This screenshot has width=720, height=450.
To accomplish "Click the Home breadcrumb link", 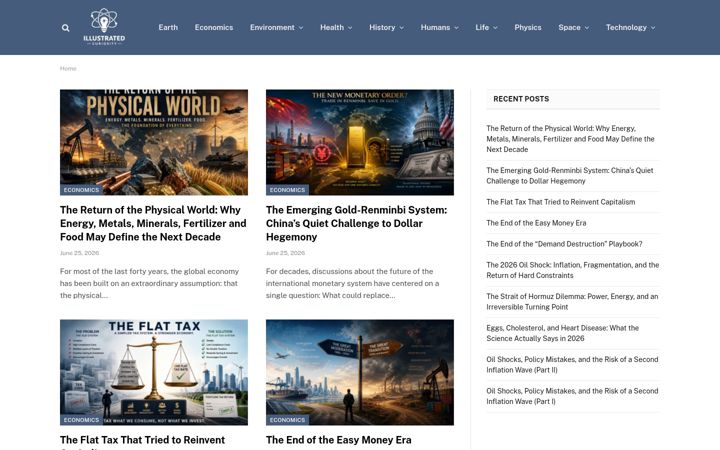I will 68,68.
